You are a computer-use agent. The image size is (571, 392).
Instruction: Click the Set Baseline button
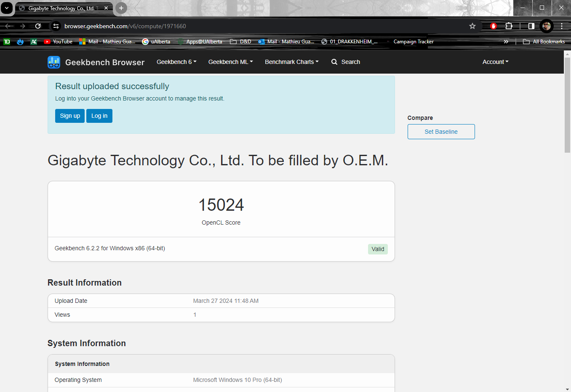pos(441,132)
